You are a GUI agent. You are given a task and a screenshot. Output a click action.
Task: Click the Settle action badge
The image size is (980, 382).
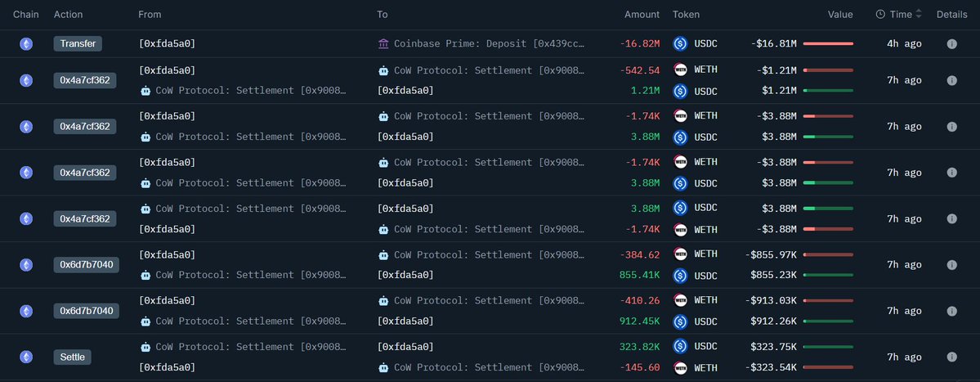tap(73, 357)
